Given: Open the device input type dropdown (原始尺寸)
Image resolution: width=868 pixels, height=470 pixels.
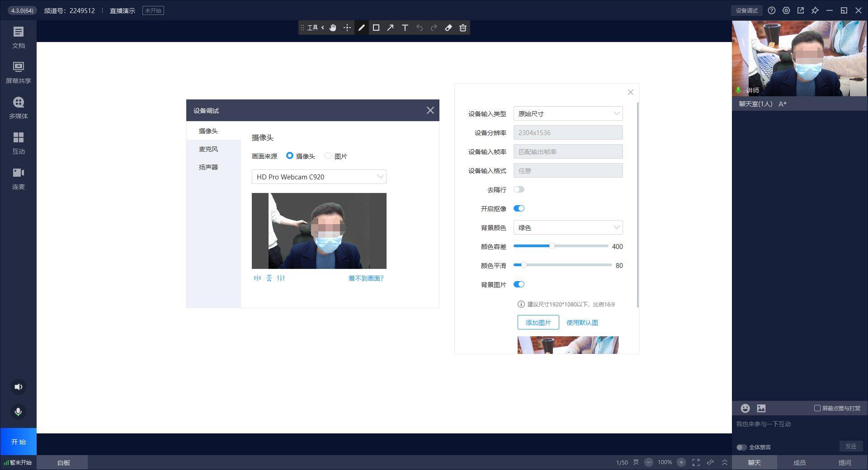Looking at the screenshot, I should pyautogui.click(x=568, y=113).
